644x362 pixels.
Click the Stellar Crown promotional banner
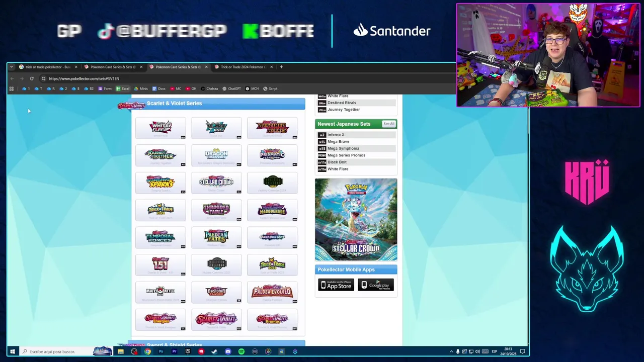[x=356, y=220]
